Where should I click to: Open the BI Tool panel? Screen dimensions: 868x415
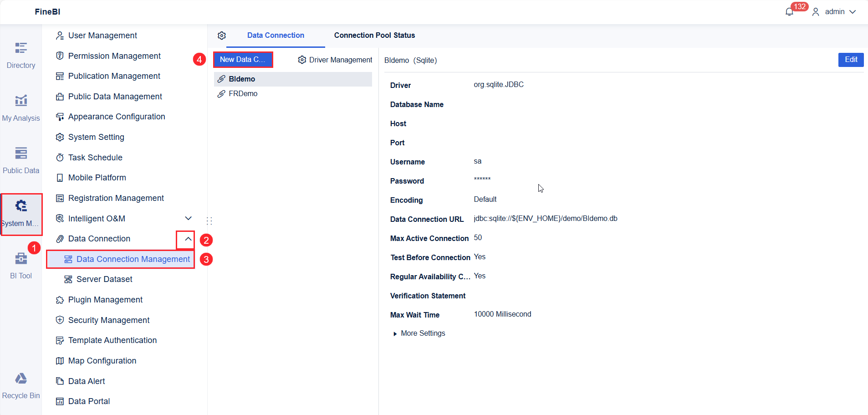click(x=20, y=264)
